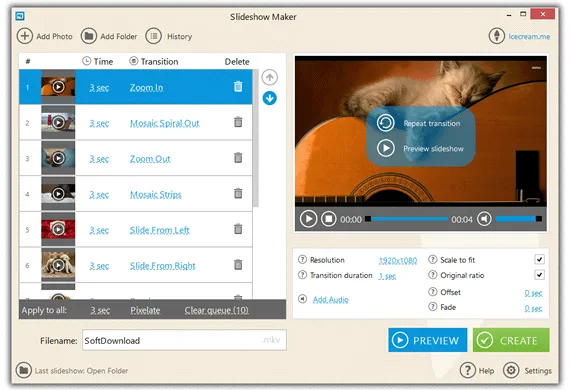
Task: Open Settings gear icon
Action: (511, 370)
